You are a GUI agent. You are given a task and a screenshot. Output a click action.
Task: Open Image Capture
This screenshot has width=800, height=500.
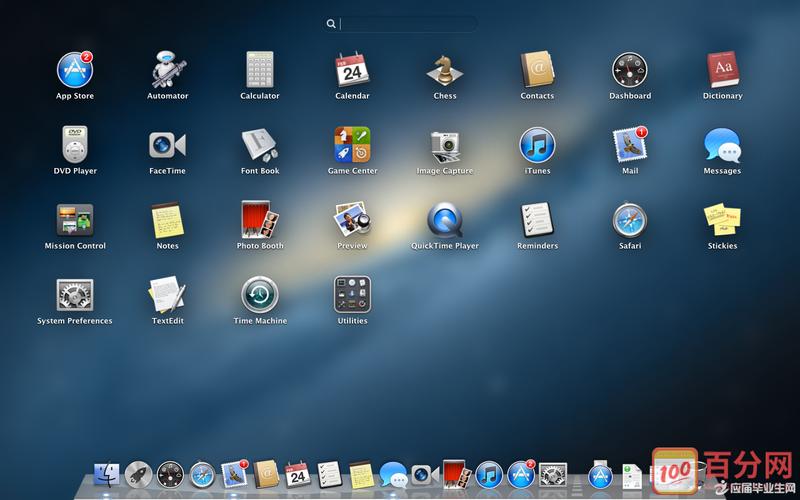(x=445, y=147)
